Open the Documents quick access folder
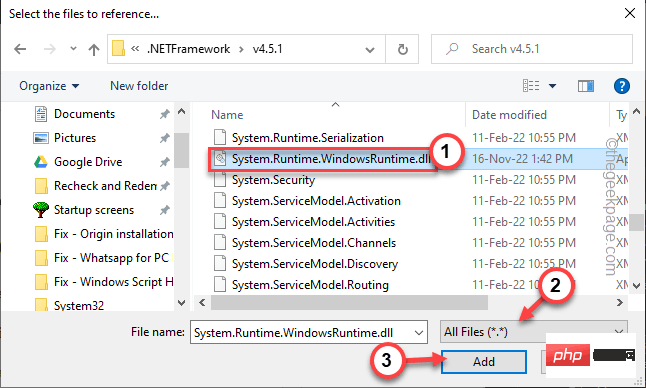Viewport: 646px width, 388px height. pos(84,114)
